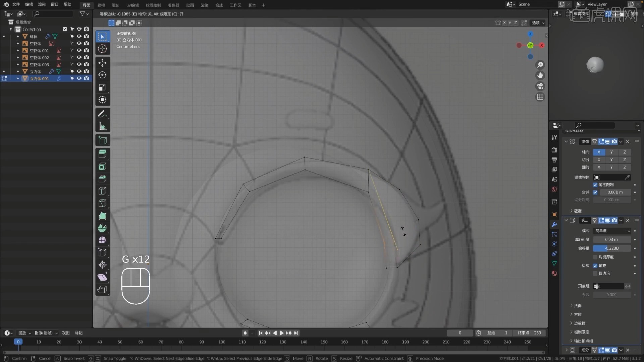The height and width of the screenshot is (362, 644).
Task: Activate the Transform tool
Action: point(102,100)
